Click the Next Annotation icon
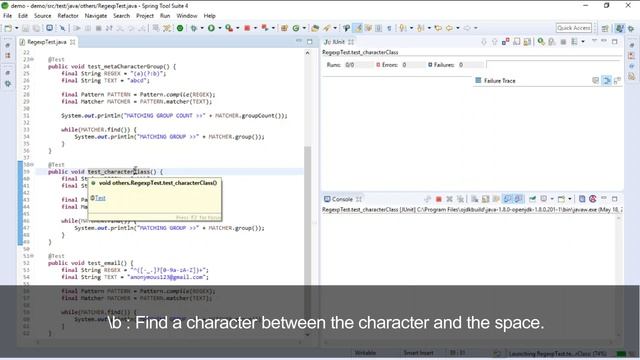 click(402, 28)
